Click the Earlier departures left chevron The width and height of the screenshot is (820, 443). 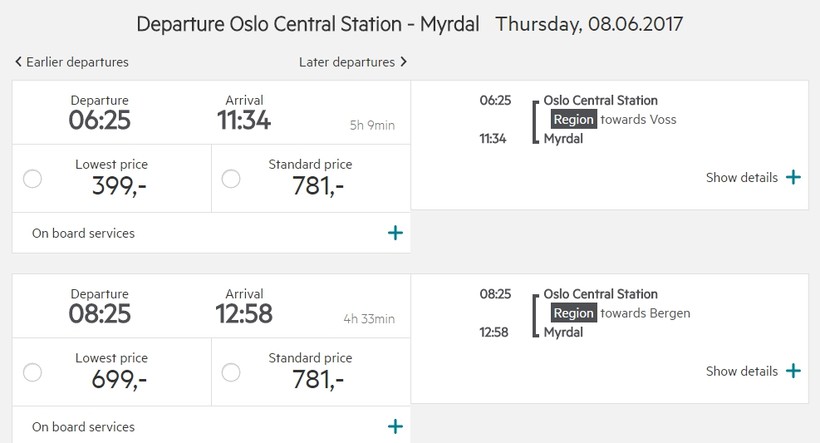[x=19, y=62]
